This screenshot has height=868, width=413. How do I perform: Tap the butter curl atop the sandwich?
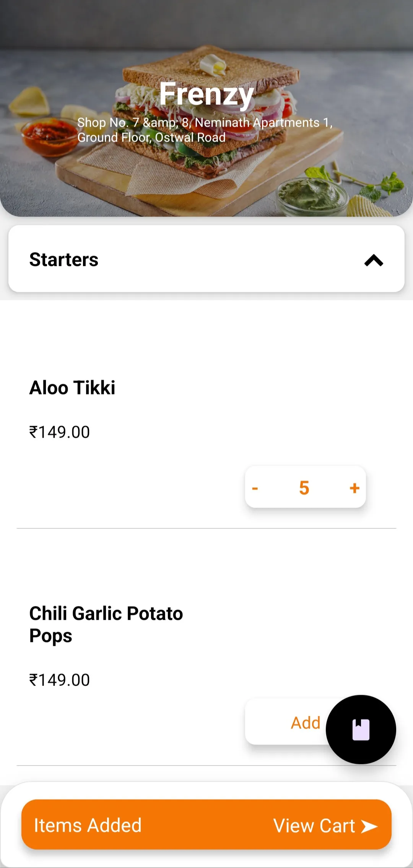213,65
